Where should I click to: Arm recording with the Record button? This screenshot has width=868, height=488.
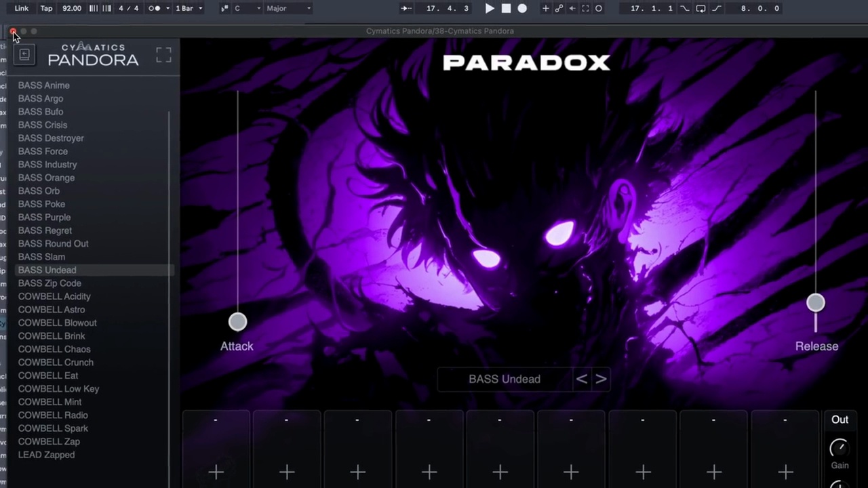[522, 8]
